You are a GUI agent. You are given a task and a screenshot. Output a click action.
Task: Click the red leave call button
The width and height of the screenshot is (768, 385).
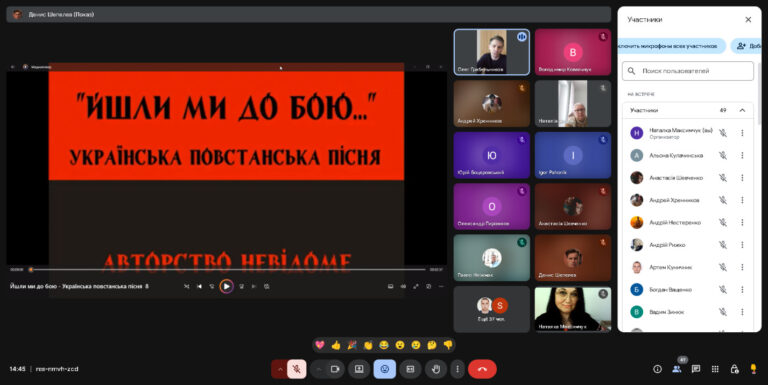pyautogui.click(x=482, y=369)
